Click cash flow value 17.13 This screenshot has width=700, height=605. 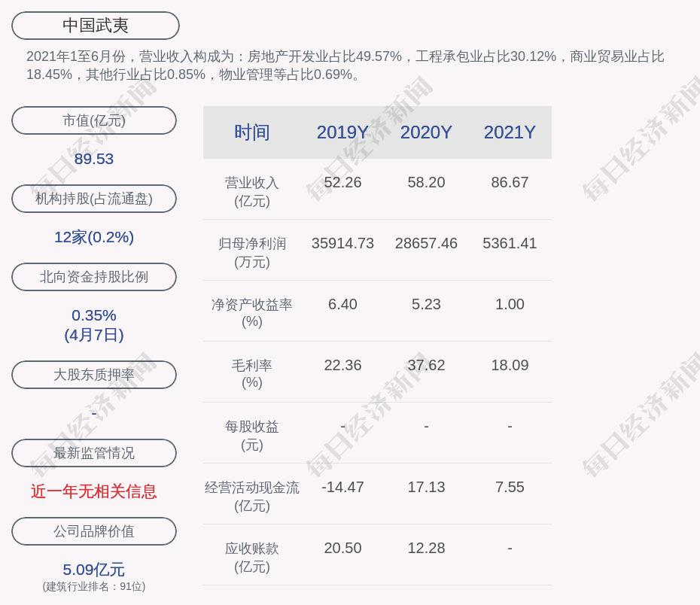[426, 487]
